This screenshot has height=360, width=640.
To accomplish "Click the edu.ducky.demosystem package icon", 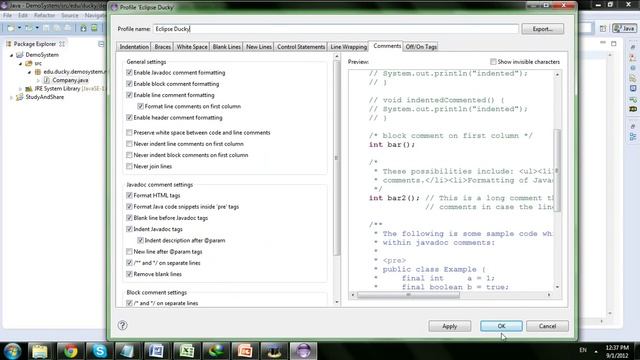I will tap(38, 72).
